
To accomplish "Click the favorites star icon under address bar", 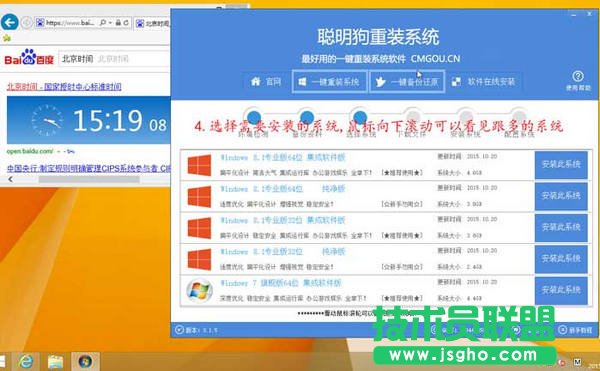I will tap(7, 38).
